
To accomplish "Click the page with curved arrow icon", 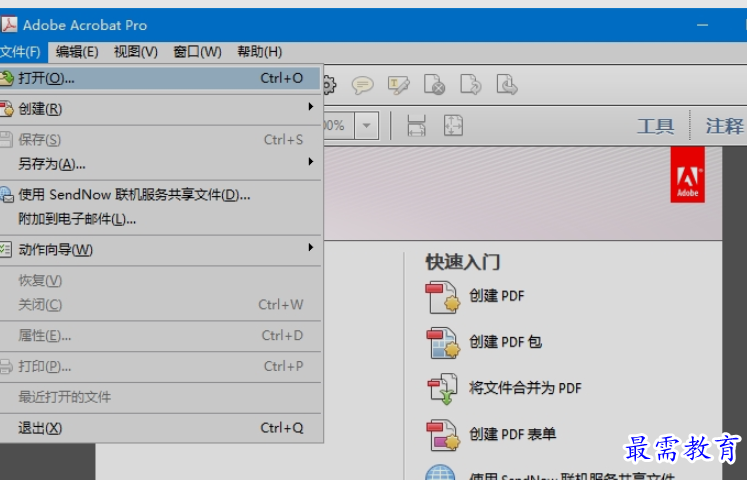I will tap(471, 85).
